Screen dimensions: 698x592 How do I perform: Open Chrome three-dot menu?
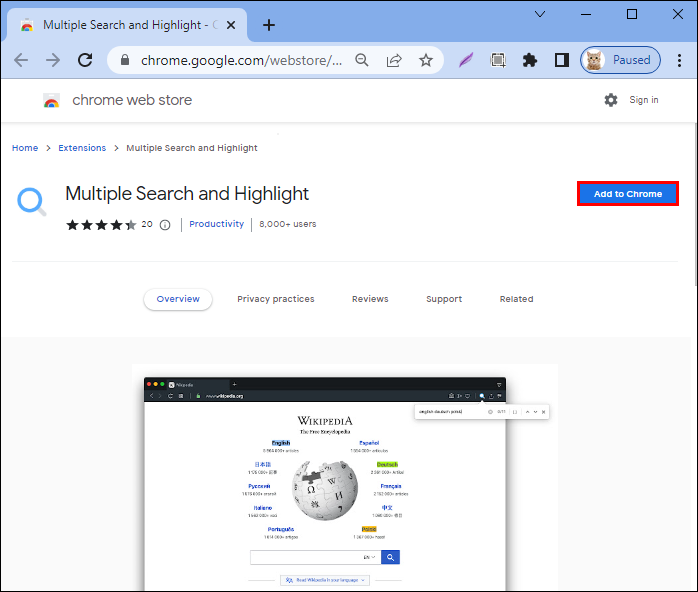[x=679, y=60]
